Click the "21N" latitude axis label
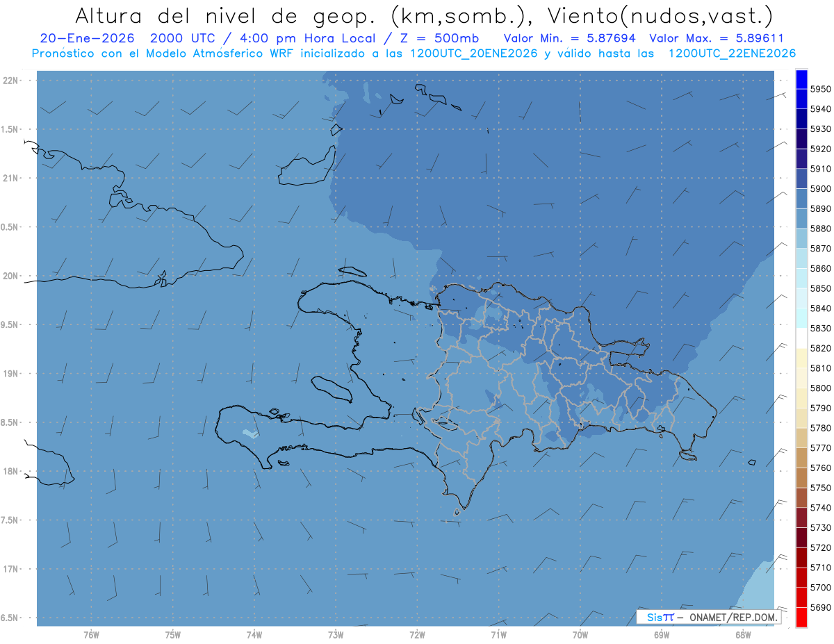Viewport: 834px width, 644px height. (x=11, y=178)
